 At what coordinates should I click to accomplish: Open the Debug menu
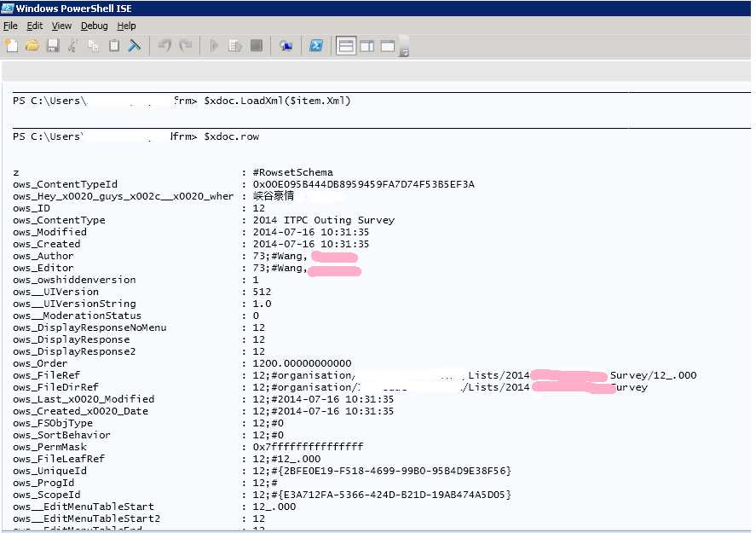pos(94,26)
